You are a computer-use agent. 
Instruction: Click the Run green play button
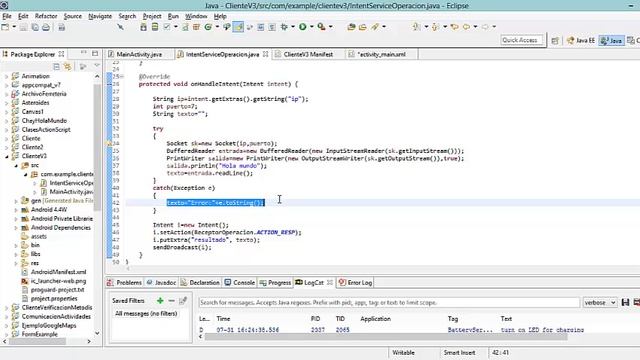click(302, 27)
